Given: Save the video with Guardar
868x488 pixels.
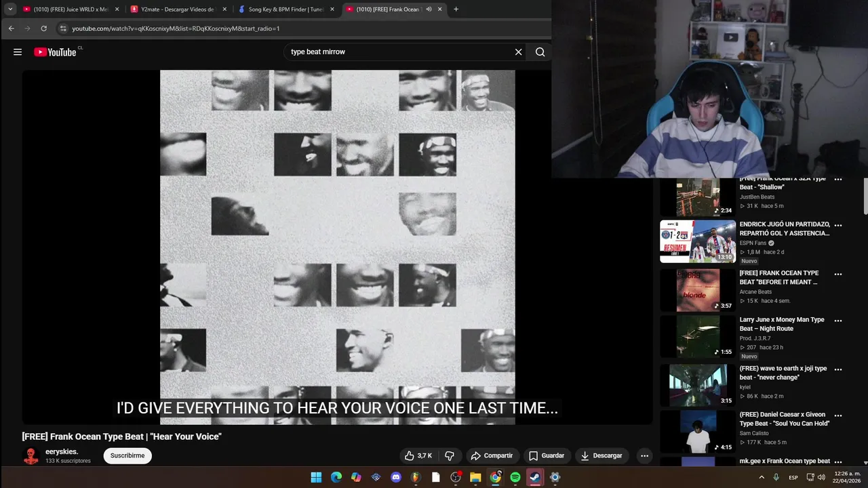Looking at the screenshot, I should [547, 455].
